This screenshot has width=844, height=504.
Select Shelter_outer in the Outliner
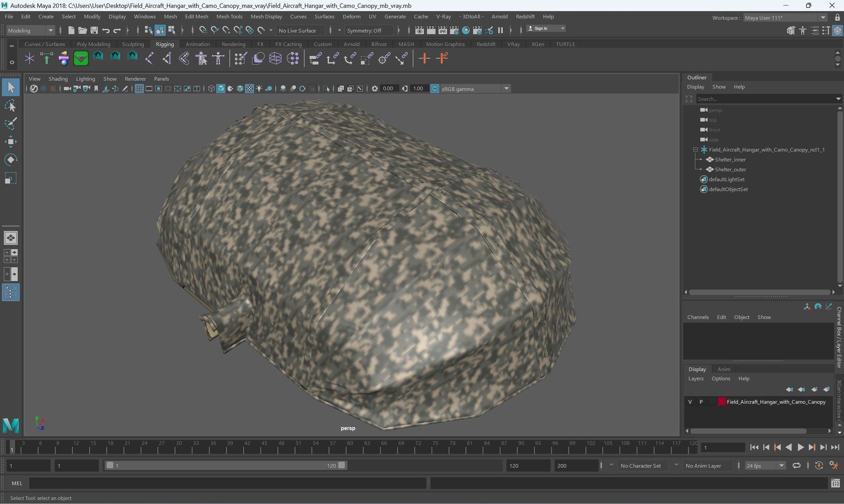[731, 169]
